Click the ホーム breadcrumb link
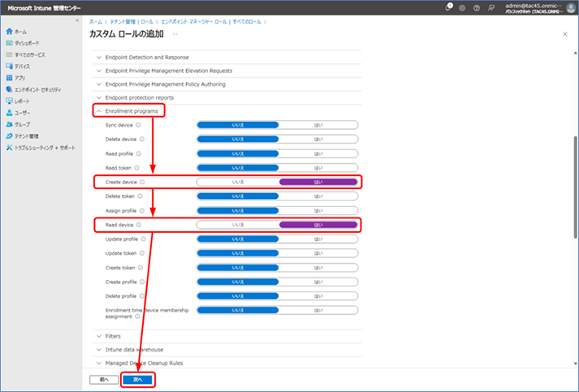 (95, 22)
